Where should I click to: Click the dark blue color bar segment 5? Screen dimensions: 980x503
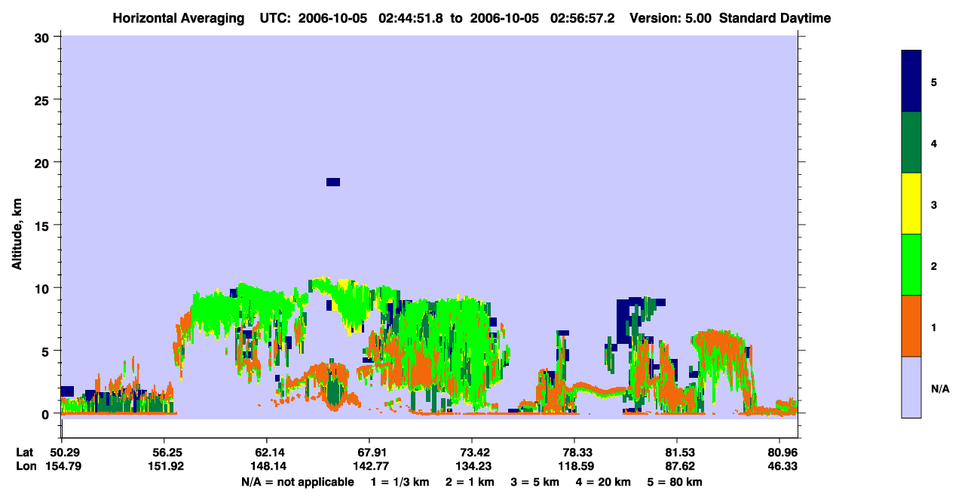[x=911, y=81]
